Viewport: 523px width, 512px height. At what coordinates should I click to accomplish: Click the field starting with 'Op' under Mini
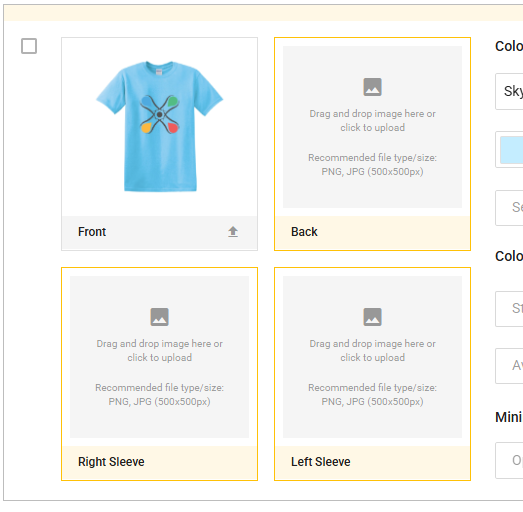[509, 460]
